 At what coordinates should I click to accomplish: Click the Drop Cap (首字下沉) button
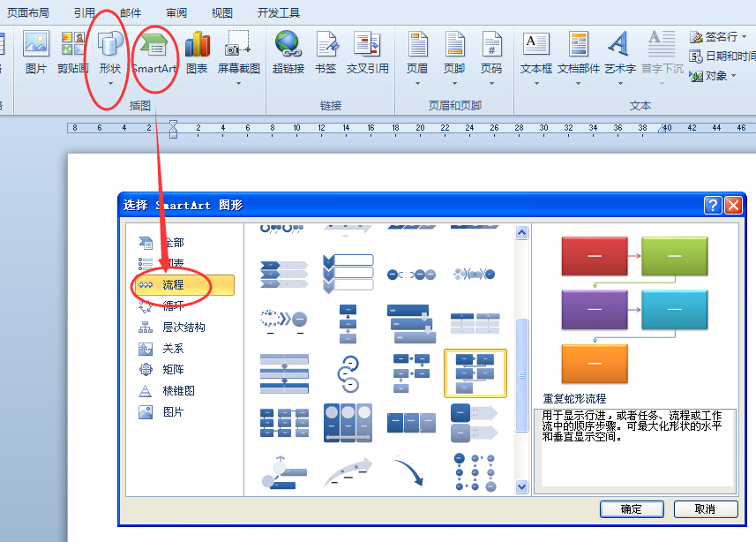pos(662,58)
